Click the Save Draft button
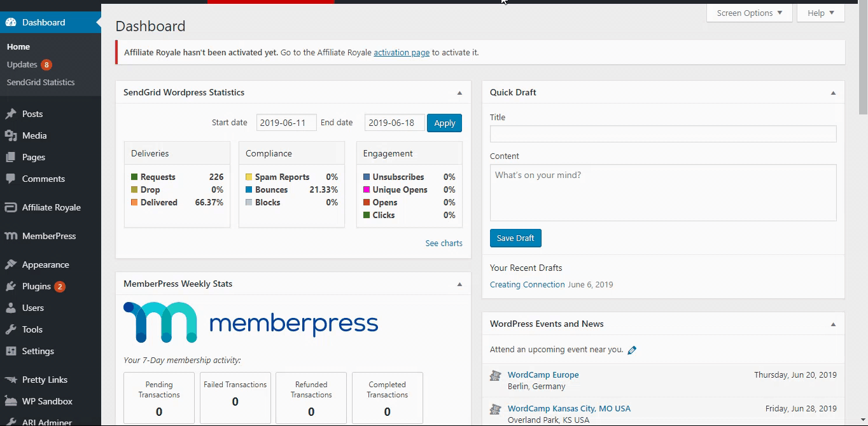This screenshot has width=868, height=426. [x=515, y=238]
